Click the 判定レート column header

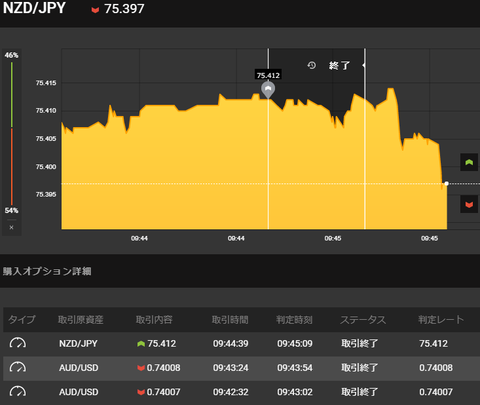click(x=441, y=319)
